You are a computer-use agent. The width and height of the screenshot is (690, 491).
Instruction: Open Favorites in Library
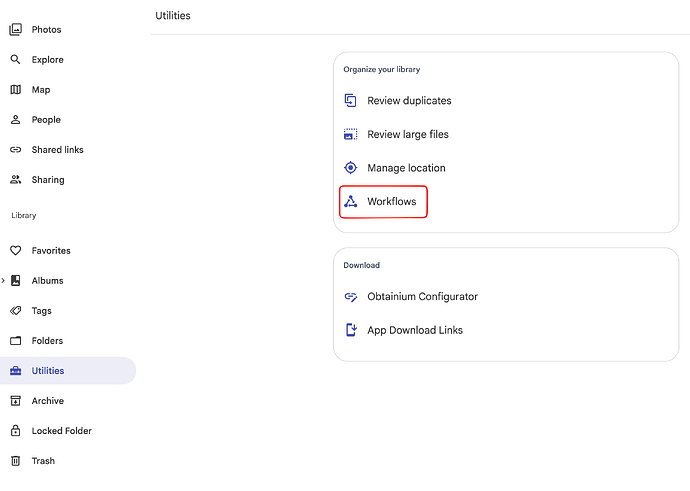point(51,250)
